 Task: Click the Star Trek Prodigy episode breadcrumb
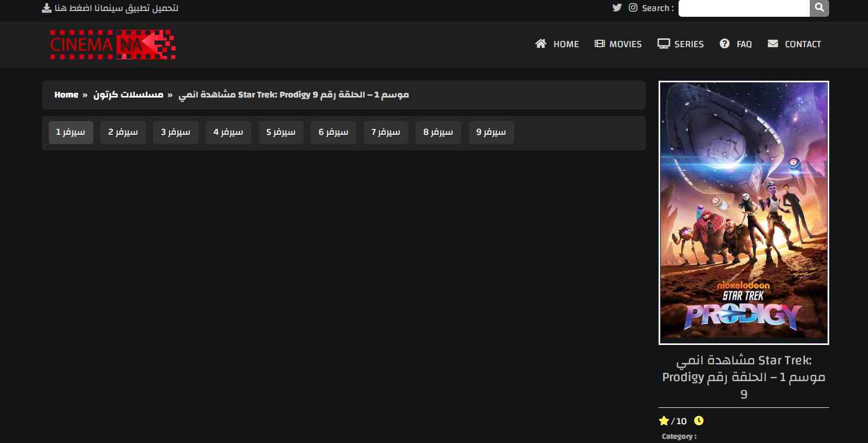click(293, 95)
